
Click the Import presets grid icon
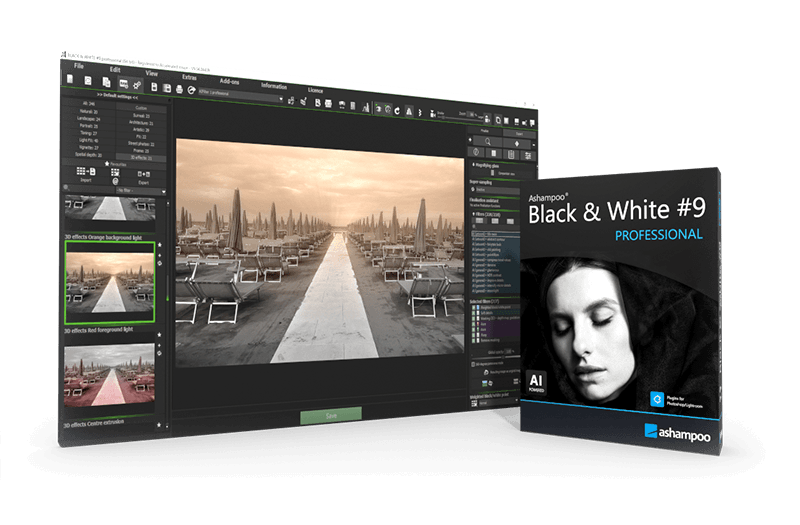point(86,171)
